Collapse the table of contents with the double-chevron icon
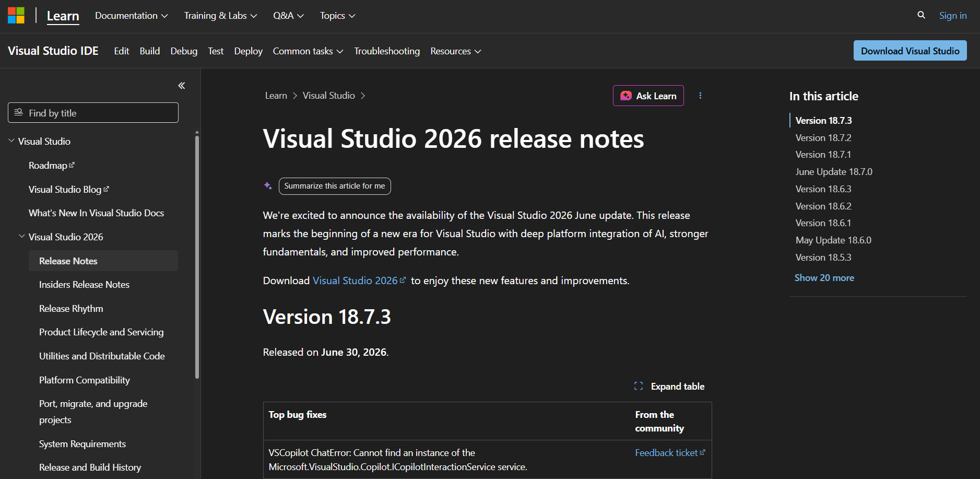 182,86
